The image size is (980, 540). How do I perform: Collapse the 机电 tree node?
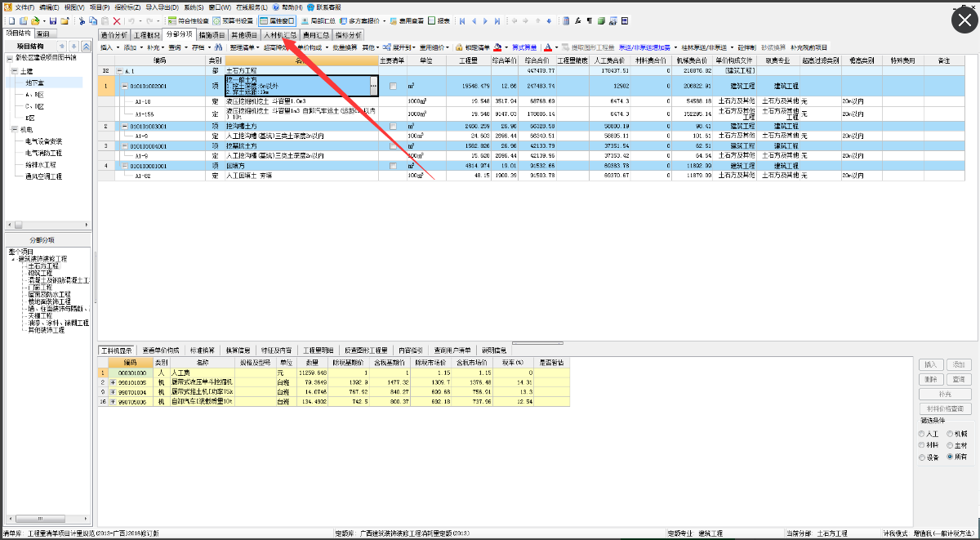coord(14,129)
